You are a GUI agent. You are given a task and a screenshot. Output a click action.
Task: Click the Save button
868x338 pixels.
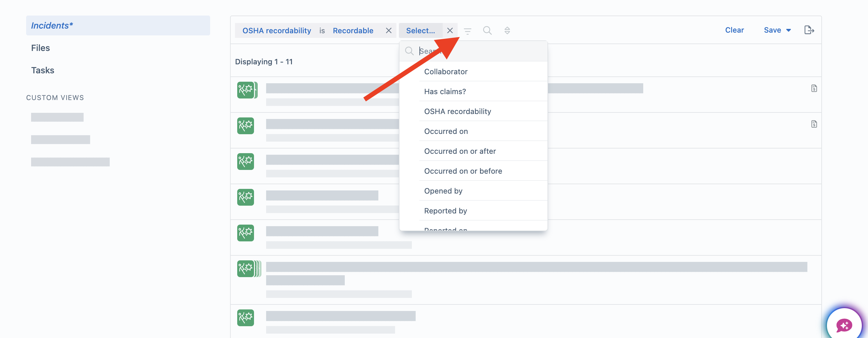pyautogui.click(x=772, y=30)
